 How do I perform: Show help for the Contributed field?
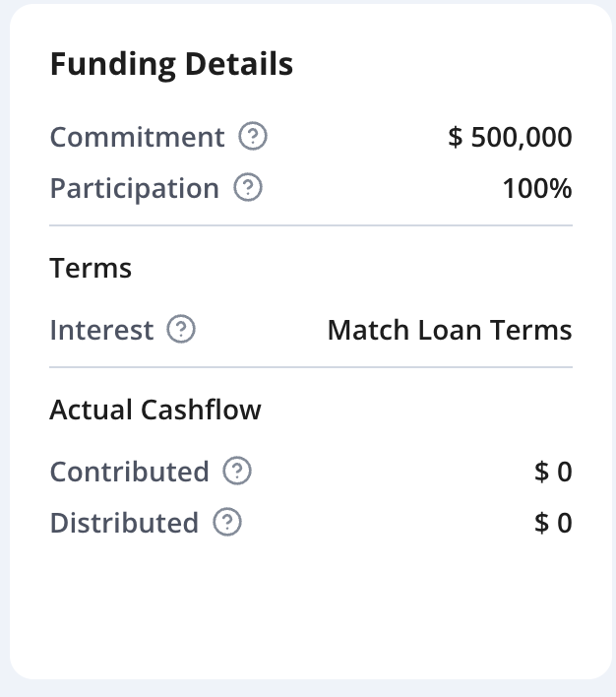(x=237, y=472)
